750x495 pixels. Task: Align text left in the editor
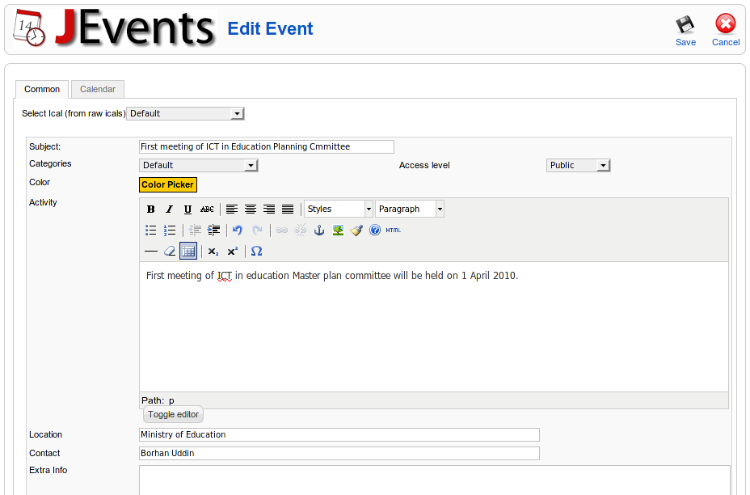click(232, 209)
